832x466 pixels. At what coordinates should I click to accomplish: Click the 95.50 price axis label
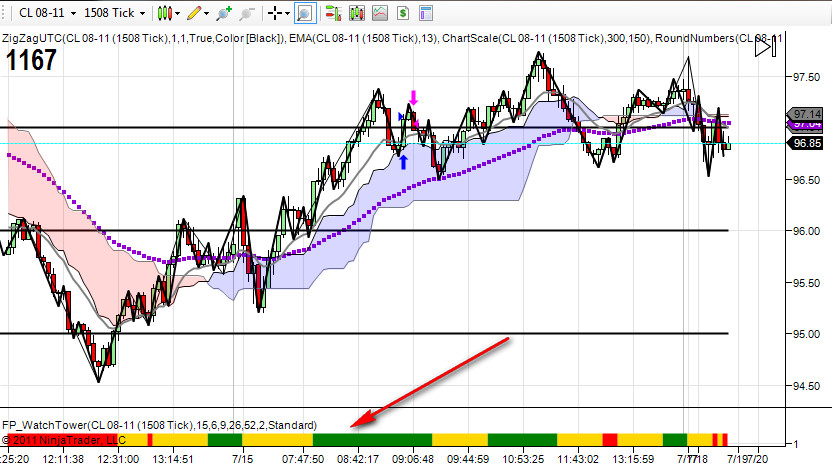point(806,283)
